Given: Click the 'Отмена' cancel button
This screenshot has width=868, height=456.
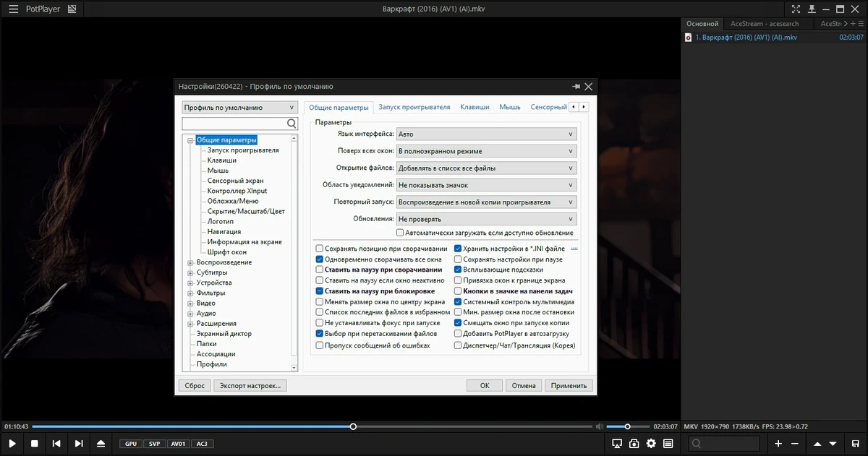Looking at the screenshot, I should point(524,386).
